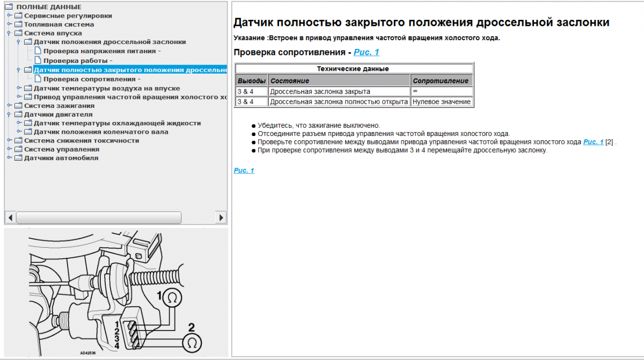
Task: Click the root folder icon of ПОЛНЫЕ ДАННЫЕ
Action: click(x=9, y=7)
